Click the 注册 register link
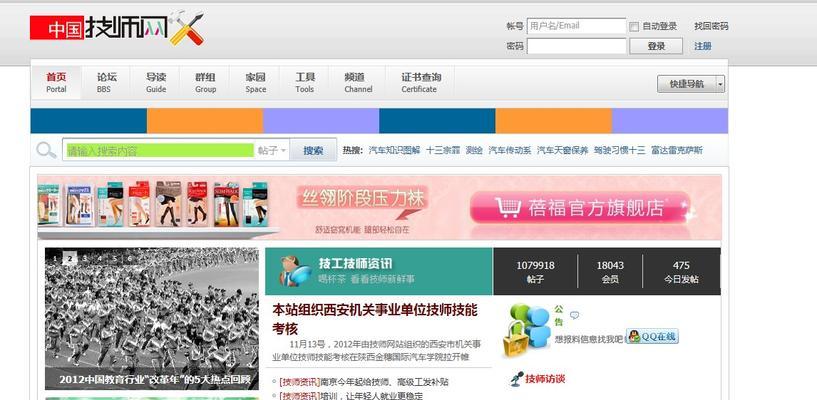Viewport: 817px width, 400px height. click(x=702, y=46)
